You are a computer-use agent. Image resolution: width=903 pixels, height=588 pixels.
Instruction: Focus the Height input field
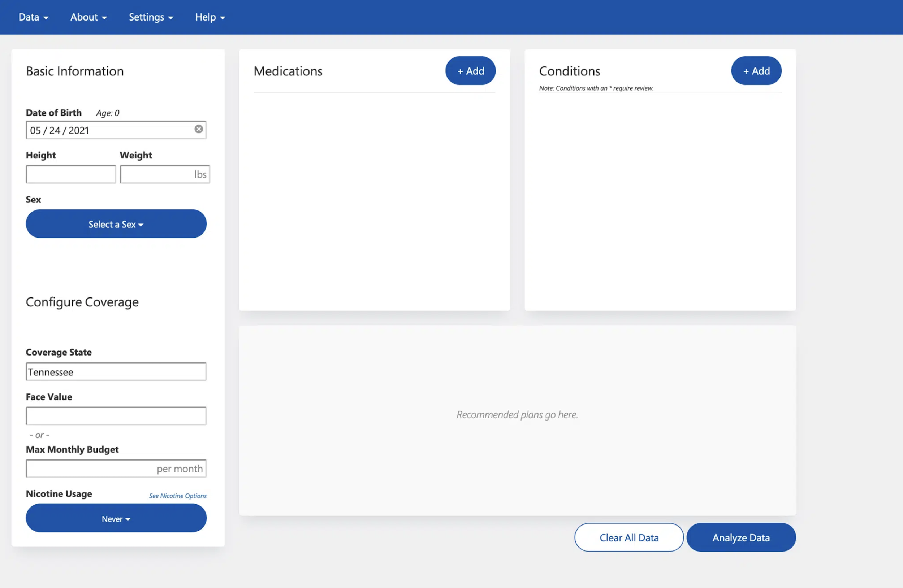tap(70, 174)
